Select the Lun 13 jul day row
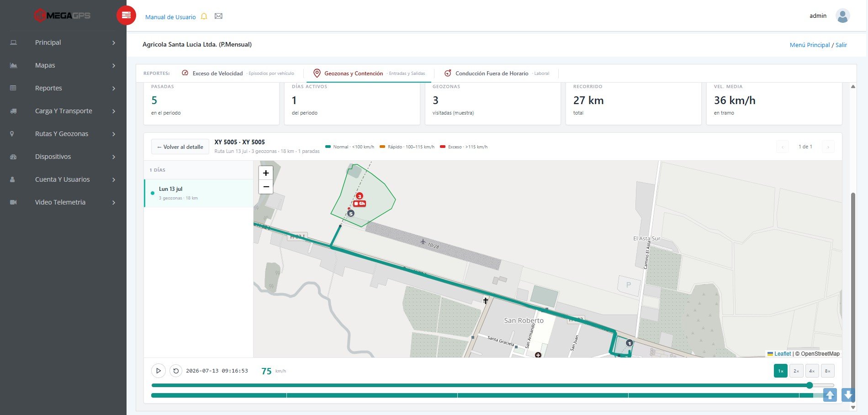 click(x=199, y=193)
